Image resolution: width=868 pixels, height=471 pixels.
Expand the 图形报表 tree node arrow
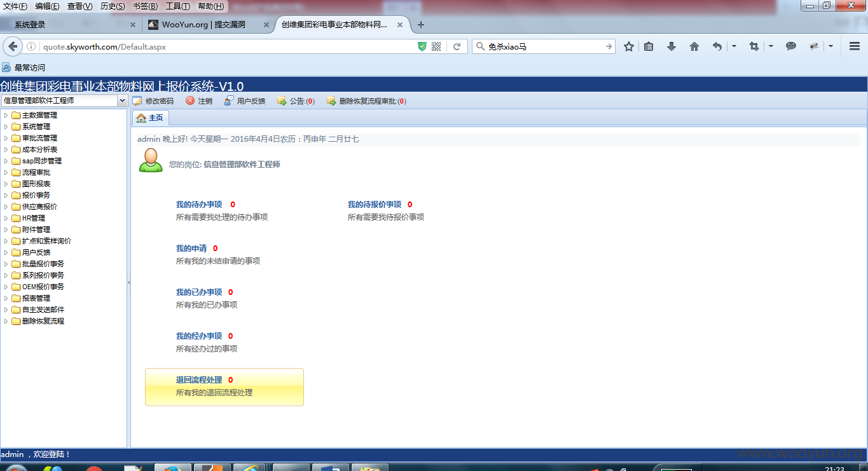pos(6,184)
